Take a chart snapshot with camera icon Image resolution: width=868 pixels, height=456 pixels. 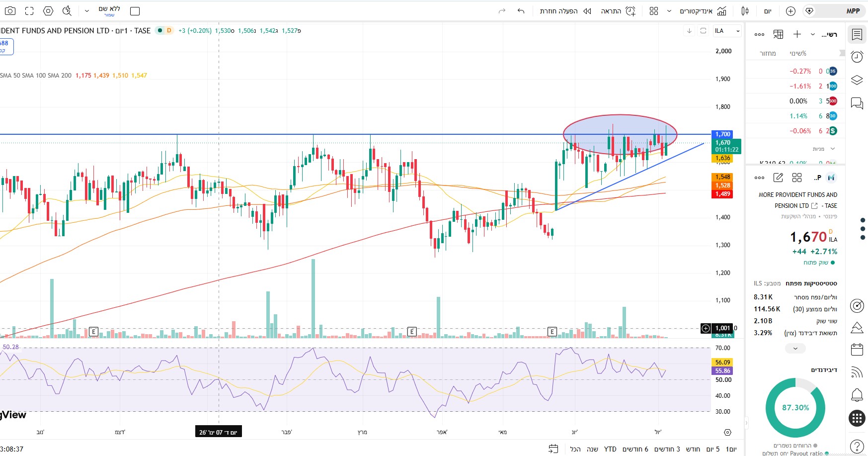tap(10, 10)
